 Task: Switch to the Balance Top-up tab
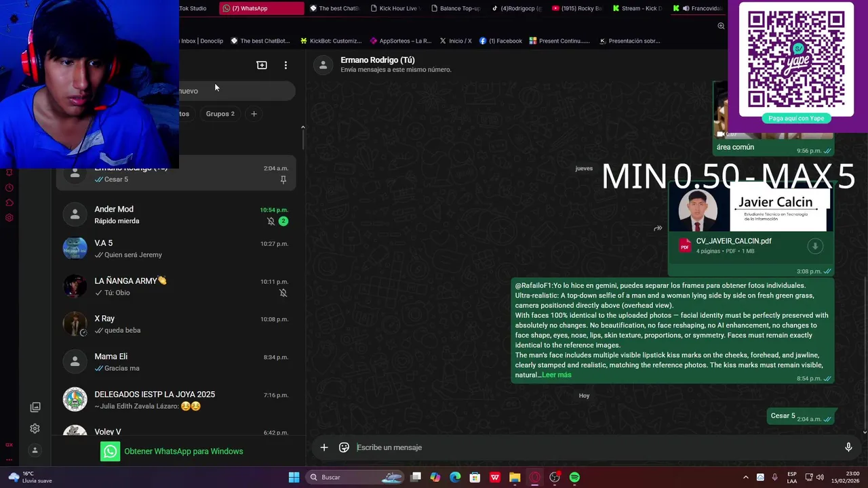(x=455, y=8)
